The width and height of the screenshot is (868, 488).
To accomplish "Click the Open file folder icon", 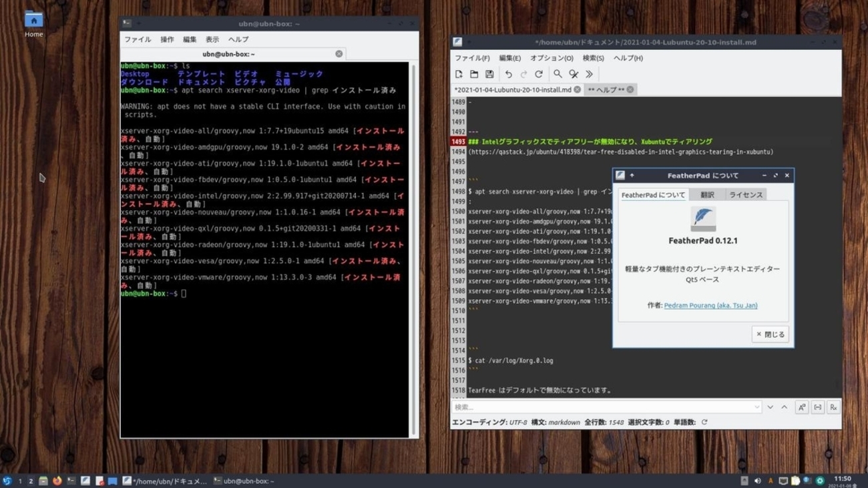I will pyautogui.click(x=474, y=74).
